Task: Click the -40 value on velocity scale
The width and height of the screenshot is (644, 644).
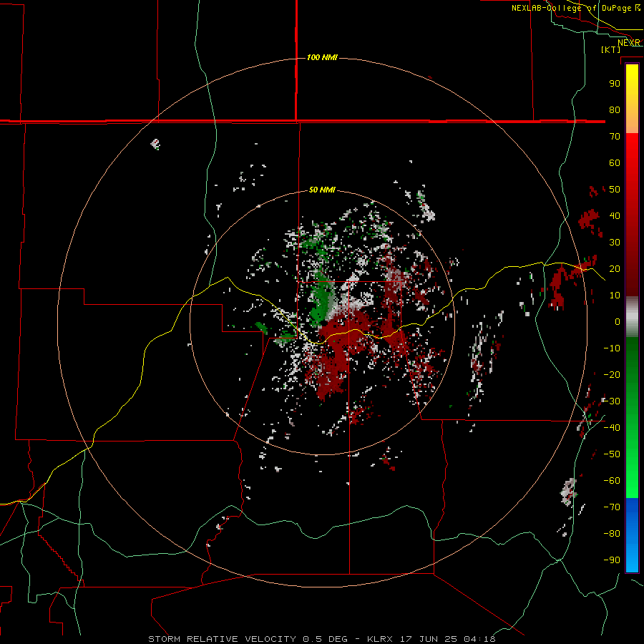Action: (x=612, y=428)
